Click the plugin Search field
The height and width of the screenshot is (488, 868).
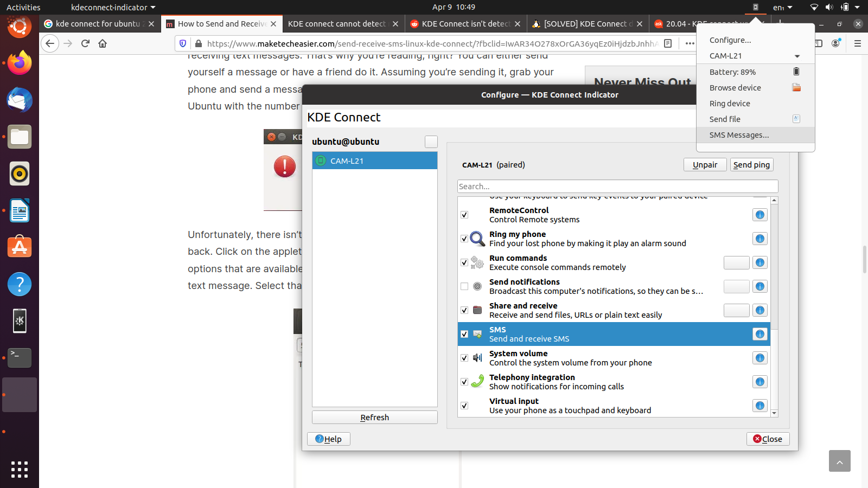pos(617,186)
